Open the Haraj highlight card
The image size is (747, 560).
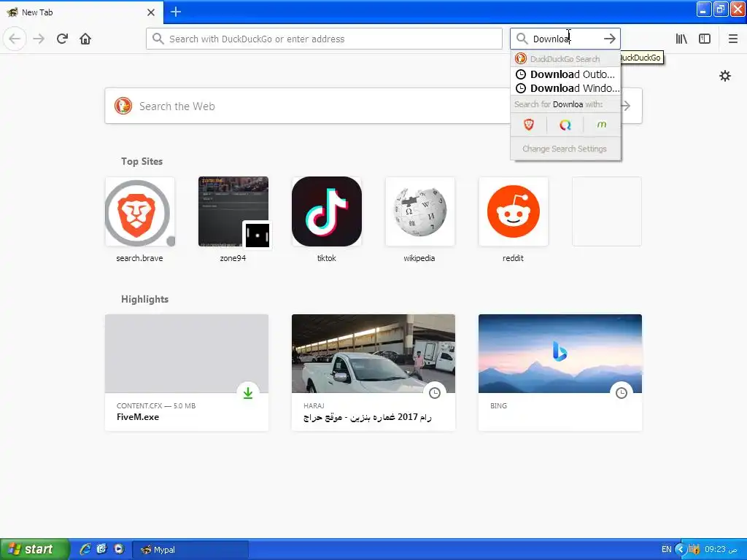pyautogui.click(x=373, y=373)
